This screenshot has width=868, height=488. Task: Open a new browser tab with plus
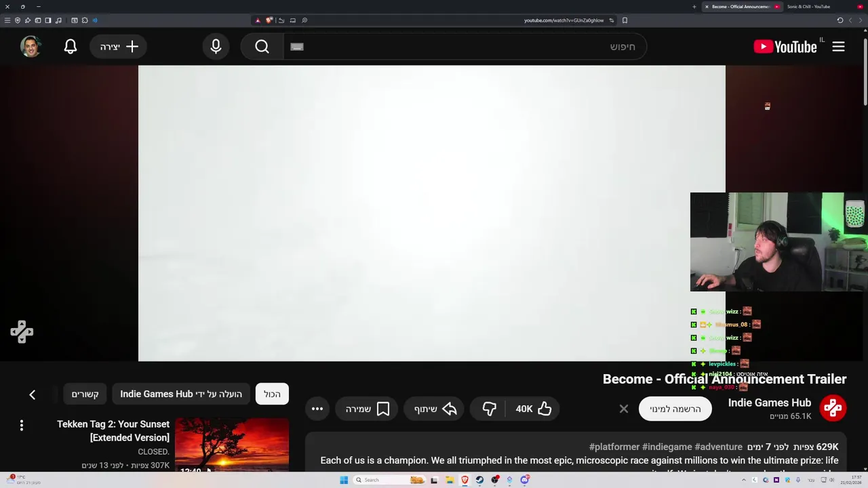694,7
